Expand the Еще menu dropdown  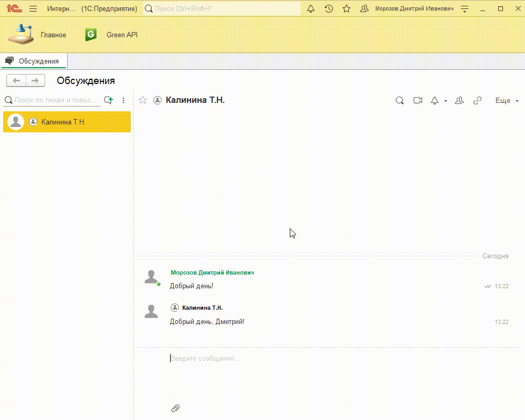pyautogui.click(x=507, y=101)
